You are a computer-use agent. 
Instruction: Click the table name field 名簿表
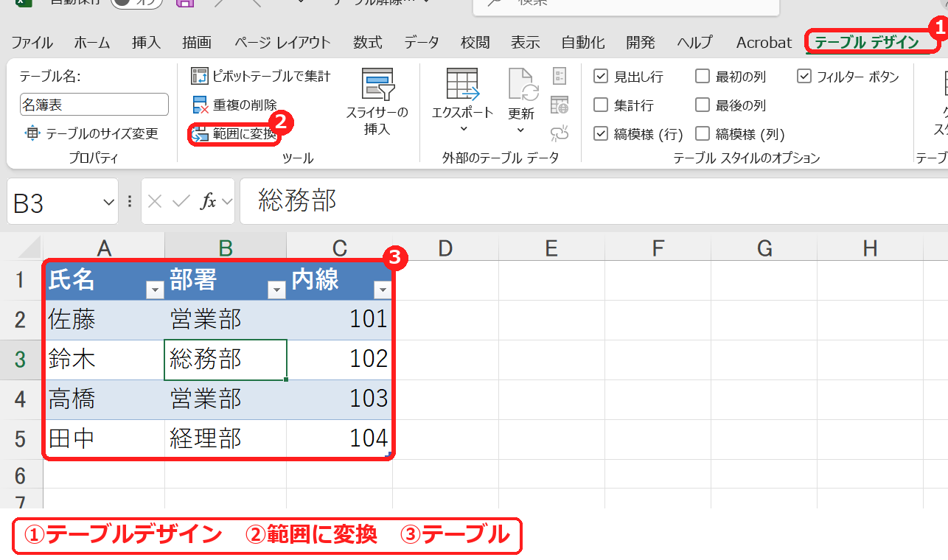tap(94, 105)
